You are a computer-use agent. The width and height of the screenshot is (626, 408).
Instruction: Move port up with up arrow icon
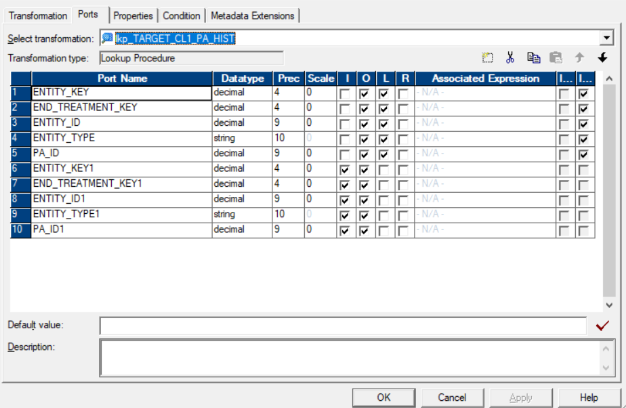point(579,58)
